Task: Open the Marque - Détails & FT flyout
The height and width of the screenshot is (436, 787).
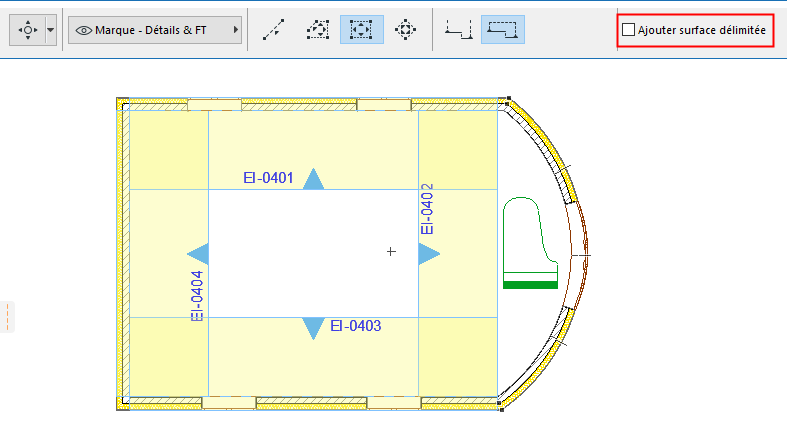Action: tap(155, 30)
